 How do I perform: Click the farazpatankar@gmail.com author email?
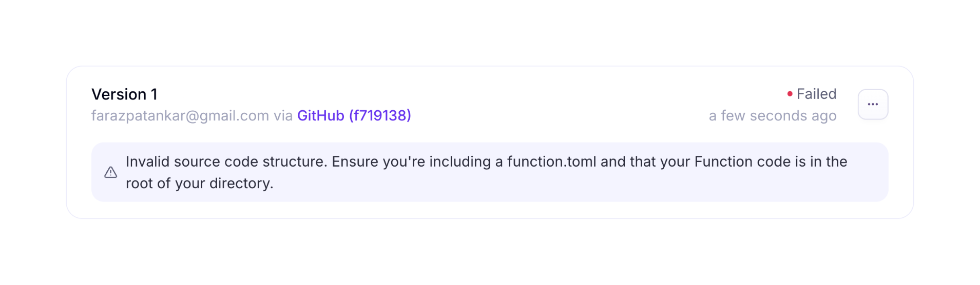[x=180, y=116]
